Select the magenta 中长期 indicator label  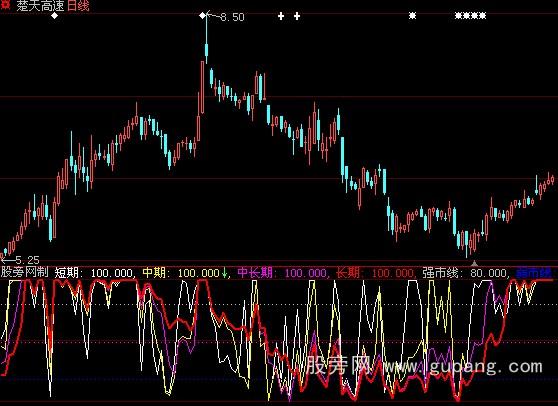(255, 273)
